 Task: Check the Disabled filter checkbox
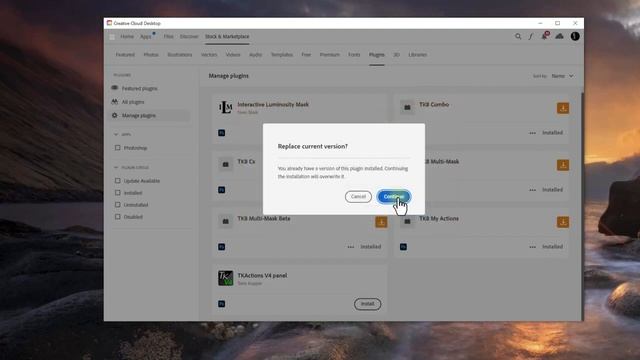click(x=118, y=217)
